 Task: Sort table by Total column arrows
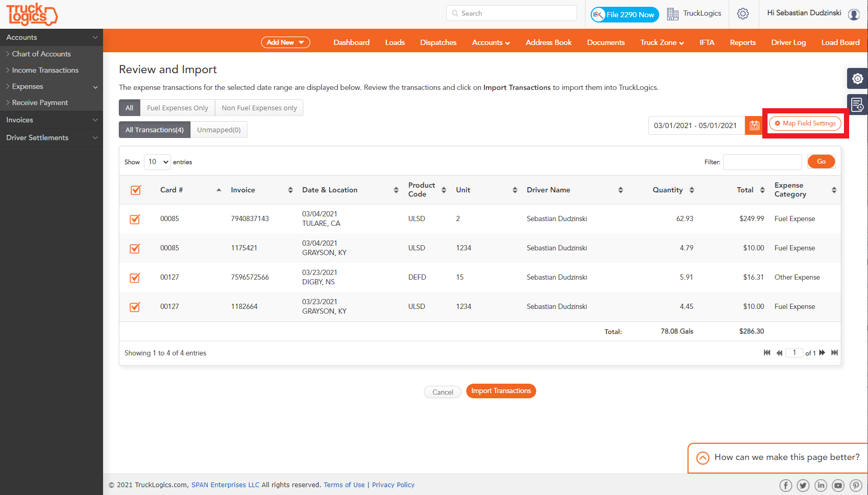(x=762, y=190)
